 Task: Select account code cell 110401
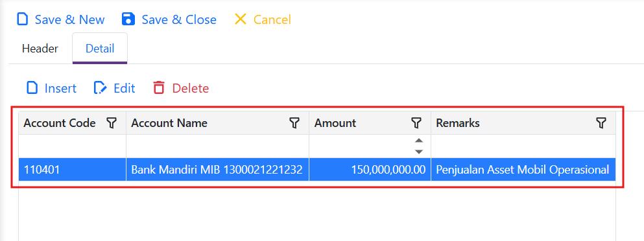coord(72,170)
